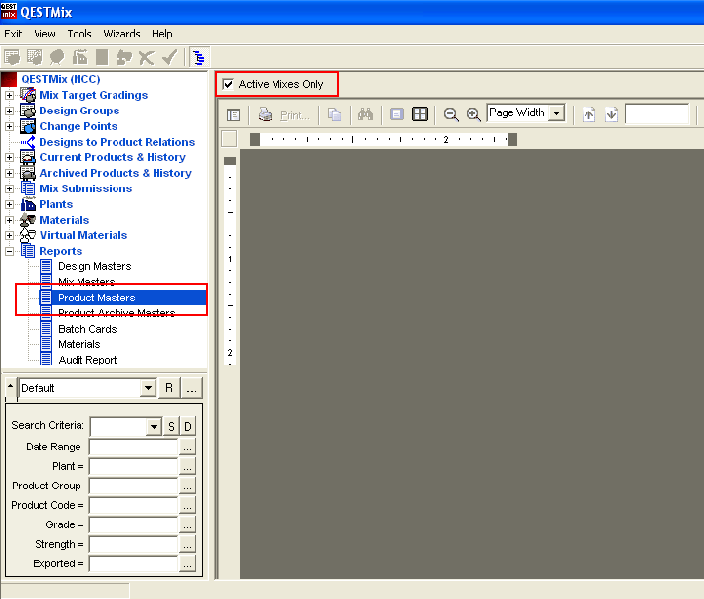Image resolution: width=704 pixels, height=599 pixels.
Task: Click the Grade = input field
Action: (133, 525)
